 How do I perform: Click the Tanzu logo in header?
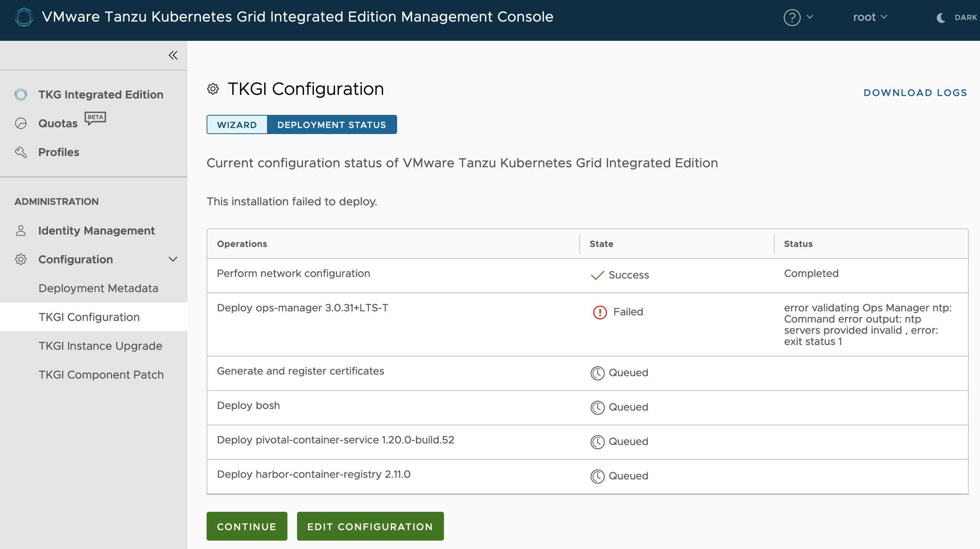pos(24,17)
